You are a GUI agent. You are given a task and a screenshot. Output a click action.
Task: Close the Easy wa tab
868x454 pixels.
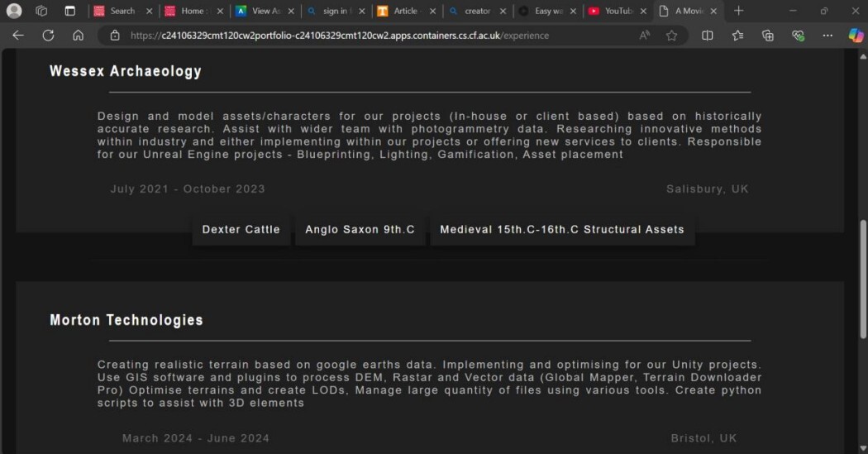[x=573, y=11]
